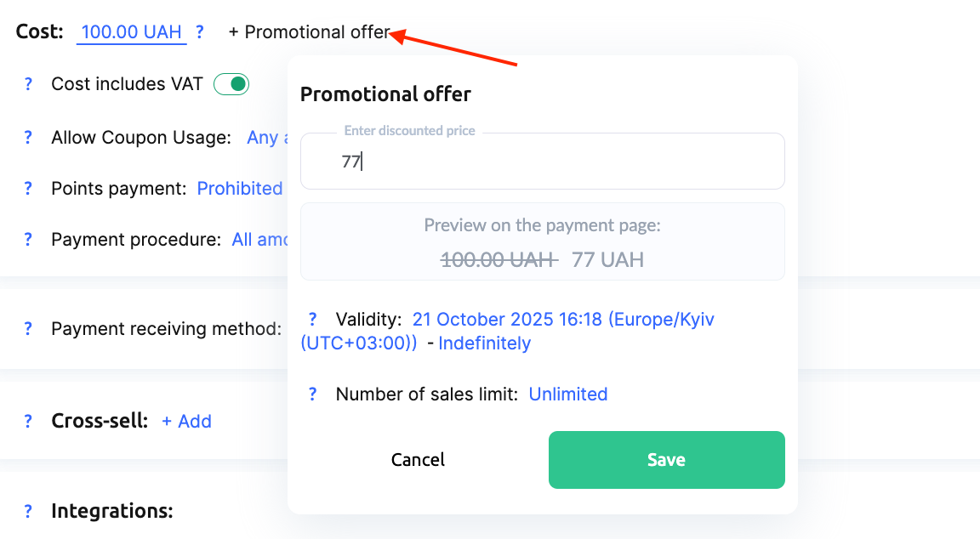Cancel the promotional offer dialog

click(418, 460)
